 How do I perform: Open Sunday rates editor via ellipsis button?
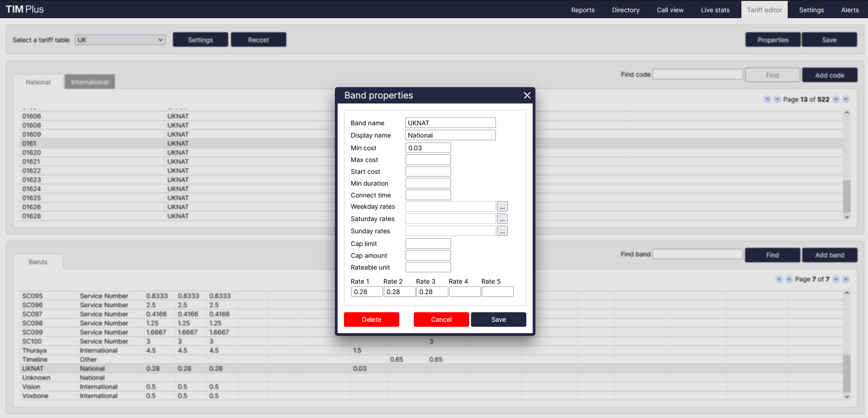pos(502,231)
